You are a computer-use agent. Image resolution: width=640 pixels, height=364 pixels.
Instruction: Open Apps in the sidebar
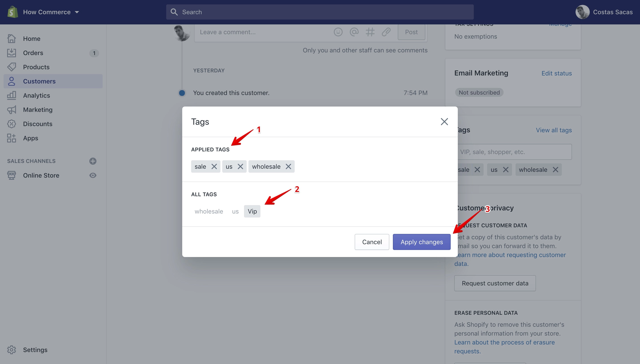(53, 138)
